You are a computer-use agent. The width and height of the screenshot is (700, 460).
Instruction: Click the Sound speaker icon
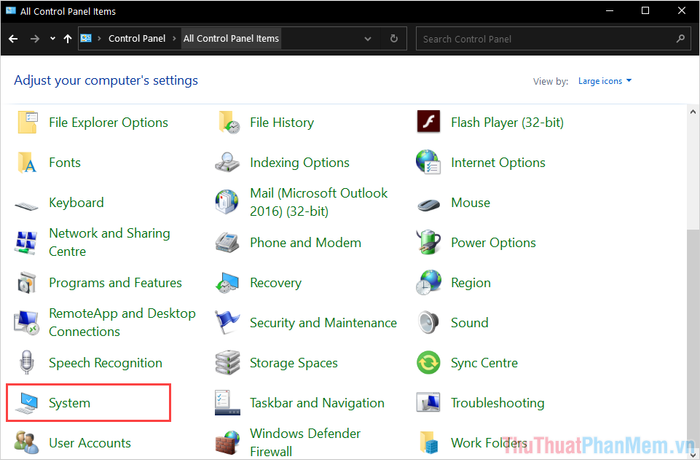pos(429,322)
